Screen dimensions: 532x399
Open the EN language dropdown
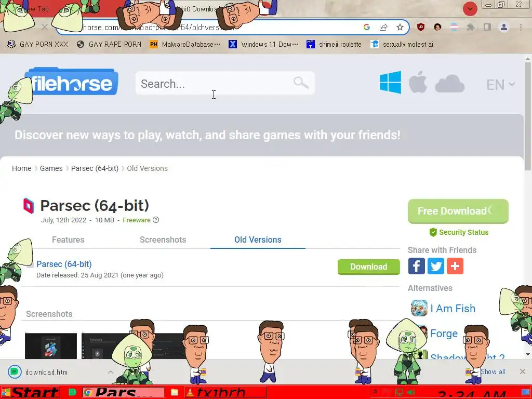(500, 85)
